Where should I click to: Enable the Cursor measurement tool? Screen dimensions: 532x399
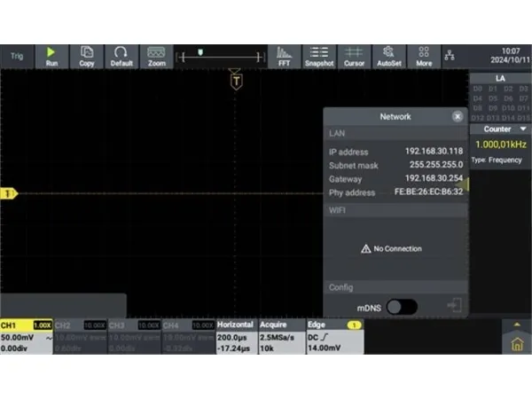coord(354,57)
